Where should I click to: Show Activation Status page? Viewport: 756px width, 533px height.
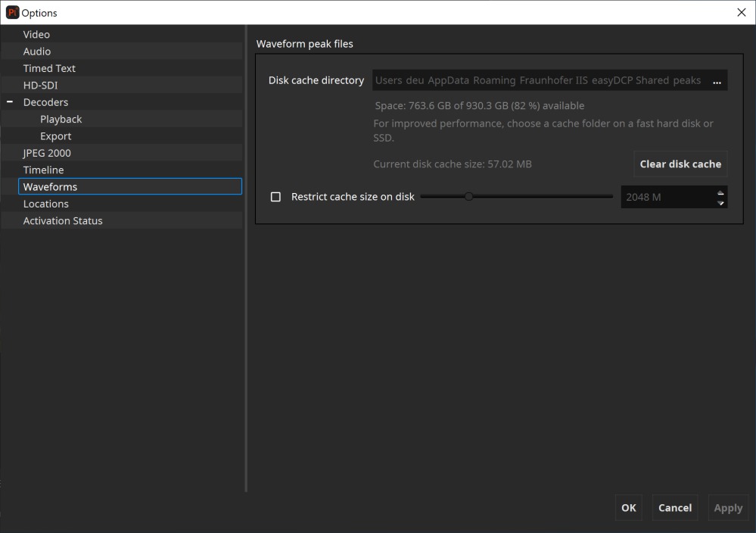pos(63,221)
